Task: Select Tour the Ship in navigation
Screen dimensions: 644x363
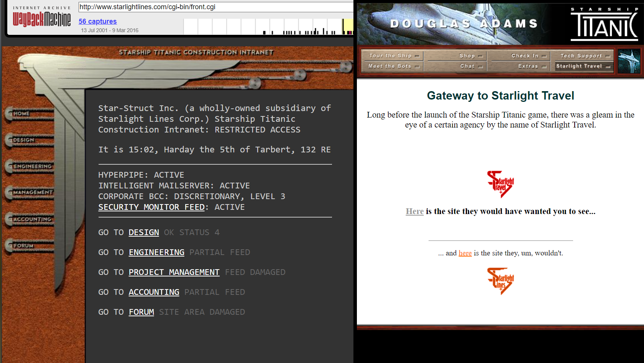Action: tap(393, 56)
